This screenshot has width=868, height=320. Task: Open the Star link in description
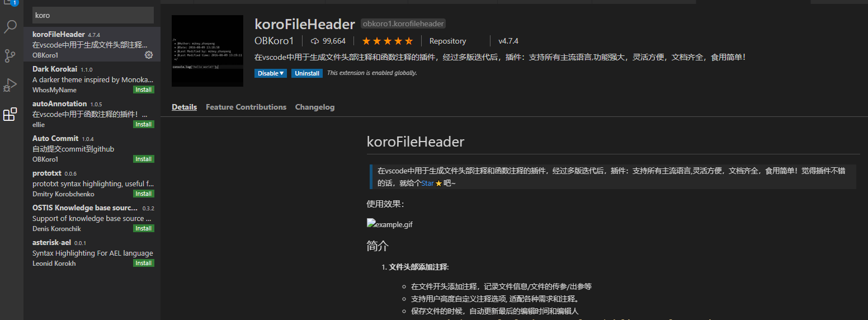click(427, 183)
